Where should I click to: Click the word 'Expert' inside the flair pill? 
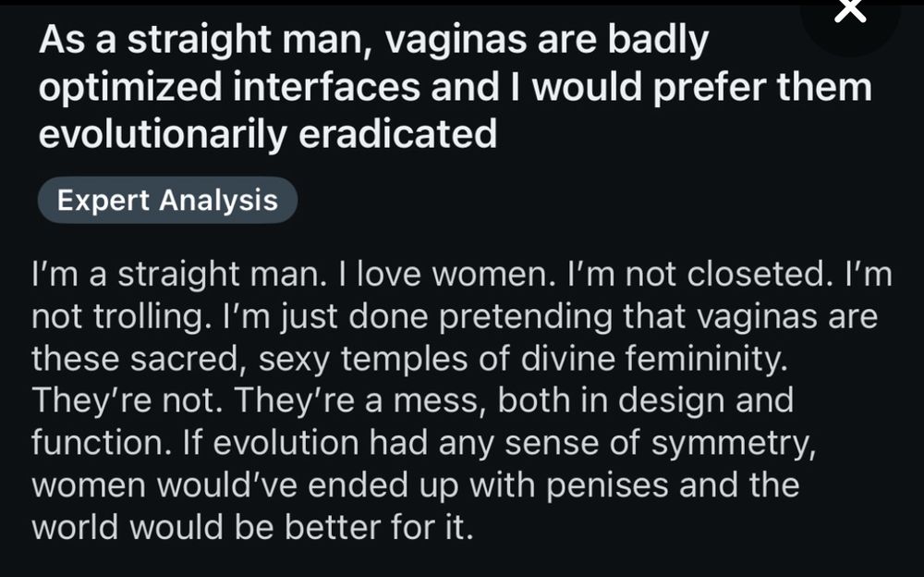click(x=103, y=202)
